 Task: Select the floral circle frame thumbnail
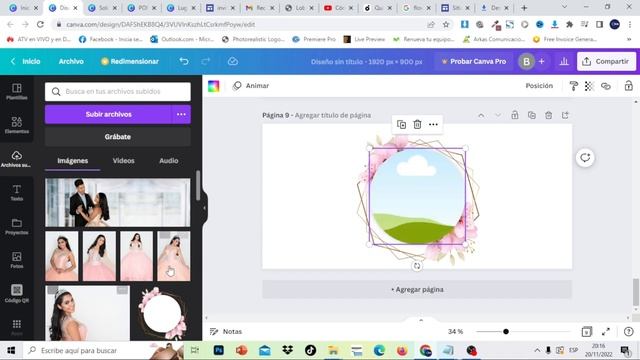(162, 313)
